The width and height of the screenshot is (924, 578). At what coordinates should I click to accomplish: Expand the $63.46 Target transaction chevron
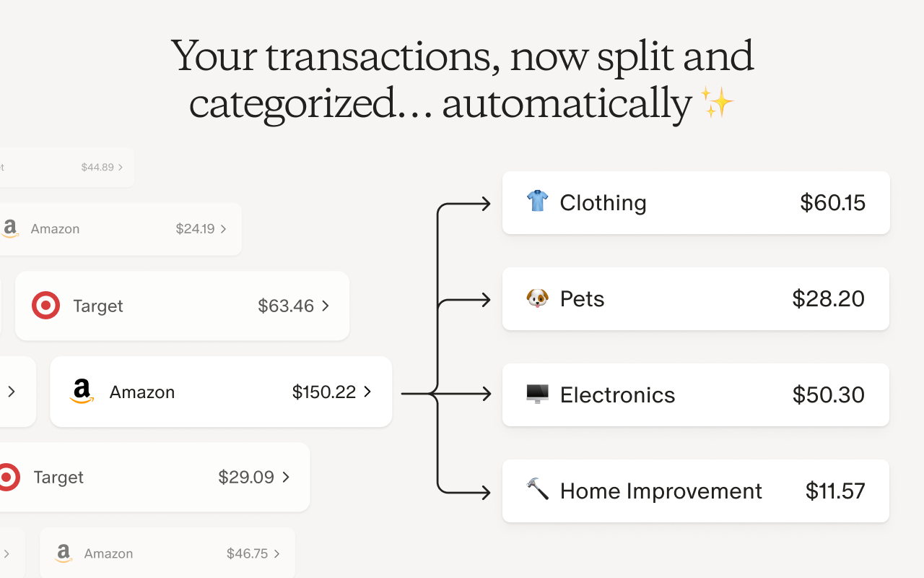point(326,306)
